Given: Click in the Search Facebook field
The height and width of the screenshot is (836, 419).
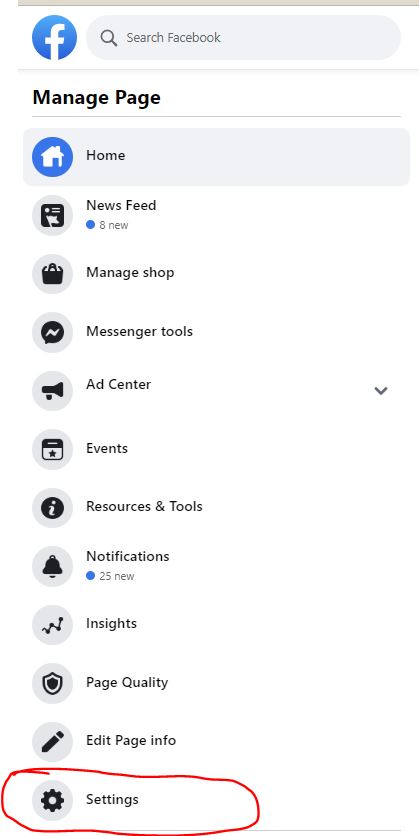Looking at the screenshot, I should (x=244, y=37).
